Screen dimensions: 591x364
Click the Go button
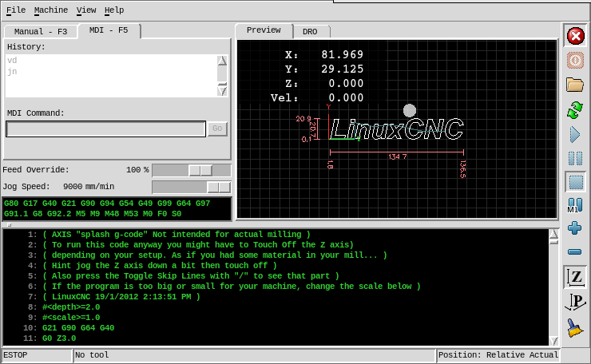(217, 129)
